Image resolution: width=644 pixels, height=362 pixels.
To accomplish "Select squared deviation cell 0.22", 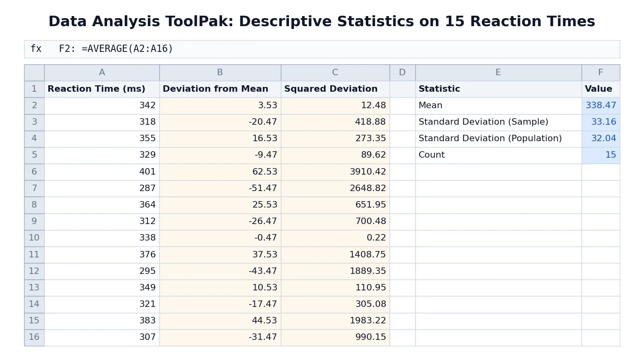I will pos(335,238).
